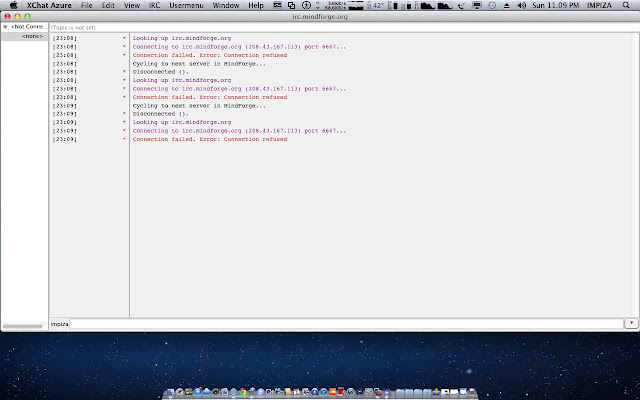Collapse the <Not Conne... server tree triangle

click(x=5, y=27)
